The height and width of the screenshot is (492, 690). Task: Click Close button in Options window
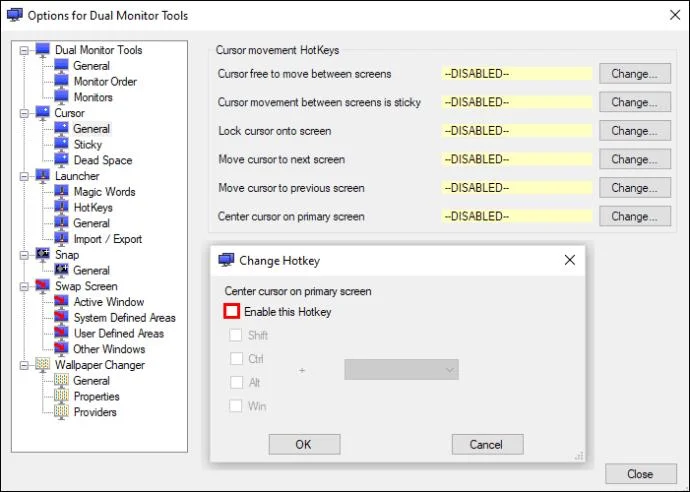coord(641,474)
